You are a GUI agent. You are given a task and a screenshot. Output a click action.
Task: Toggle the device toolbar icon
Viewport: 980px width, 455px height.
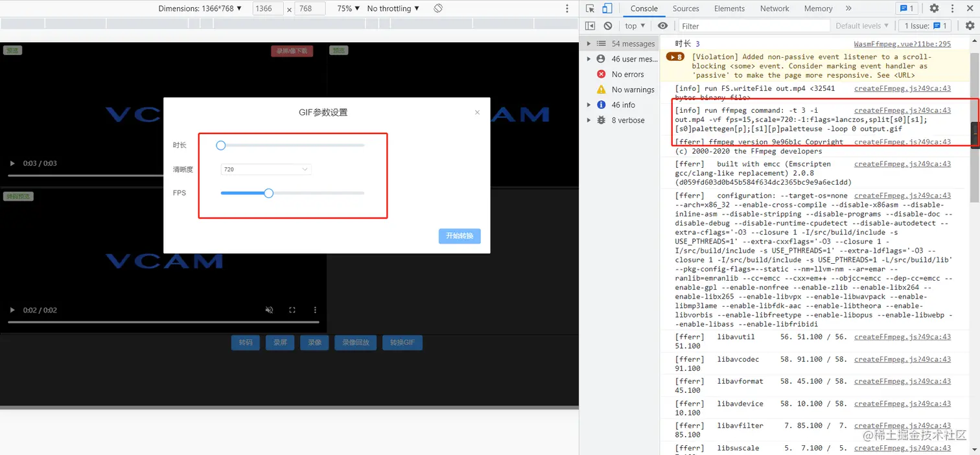pos(607,8)
